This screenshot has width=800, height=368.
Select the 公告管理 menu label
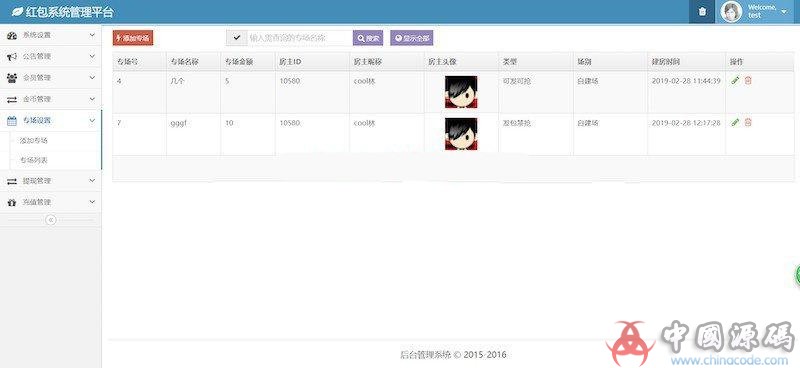pos(37,56)
